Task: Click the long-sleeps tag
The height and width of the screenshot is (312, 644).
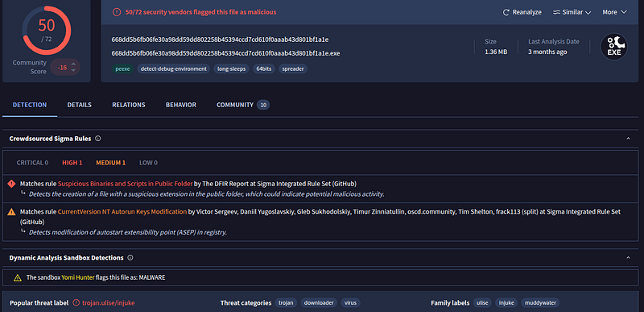Action: tap(231, 69)
